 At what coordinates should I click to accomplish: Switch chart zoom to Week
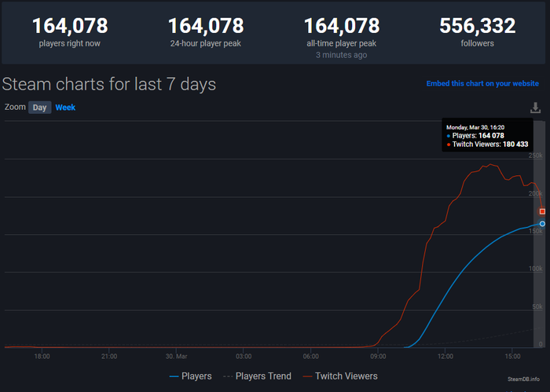65,108
